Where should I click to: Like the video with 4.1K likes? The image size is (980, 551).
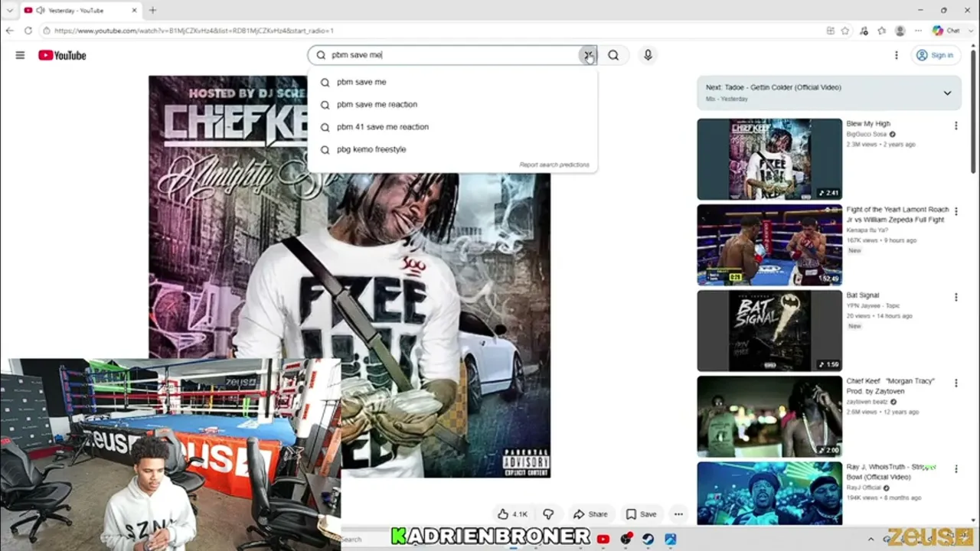point(512,514)
